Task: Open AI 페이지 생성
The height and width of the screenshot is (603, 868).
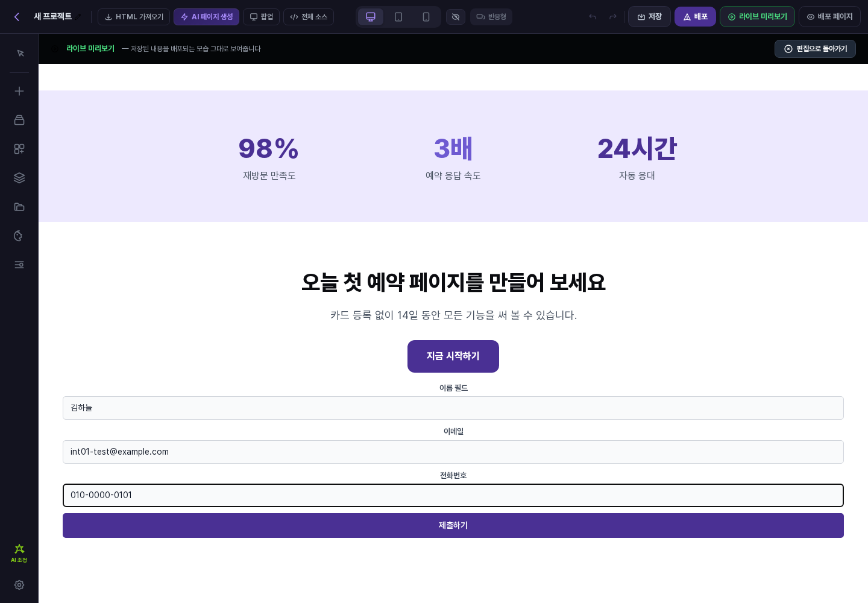Action: tap(207, 17)
